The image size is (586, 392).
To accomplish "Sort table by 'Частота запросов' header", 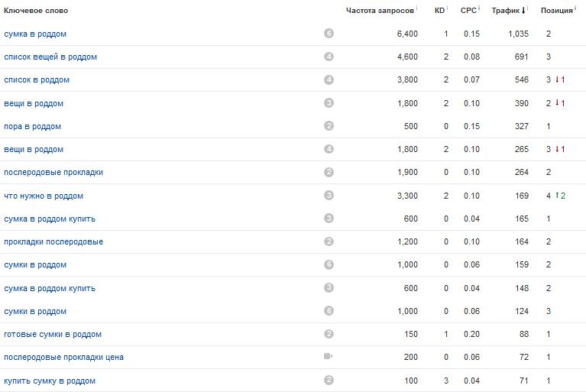I will (380, 11).
